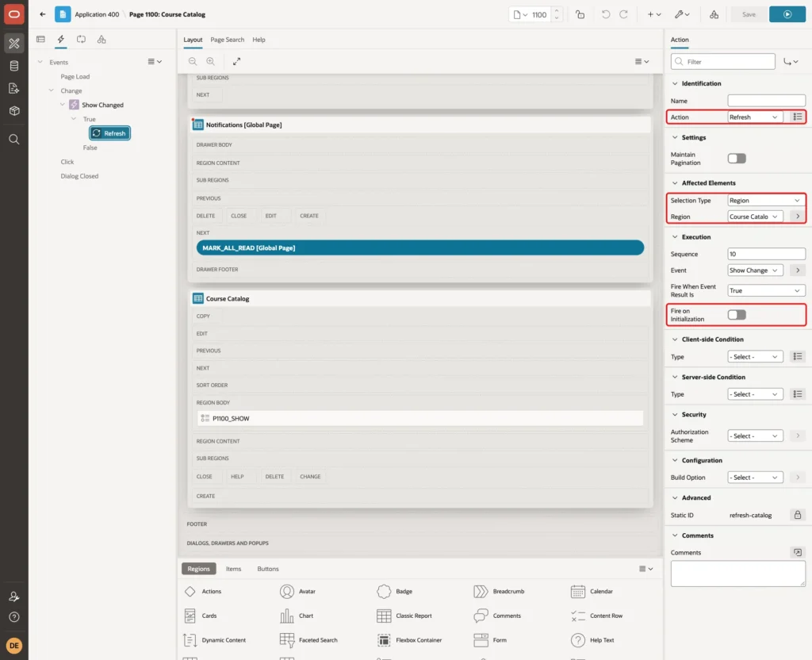Select the Dialog Closed event node
Screen dimensions: 812x660
79,176
